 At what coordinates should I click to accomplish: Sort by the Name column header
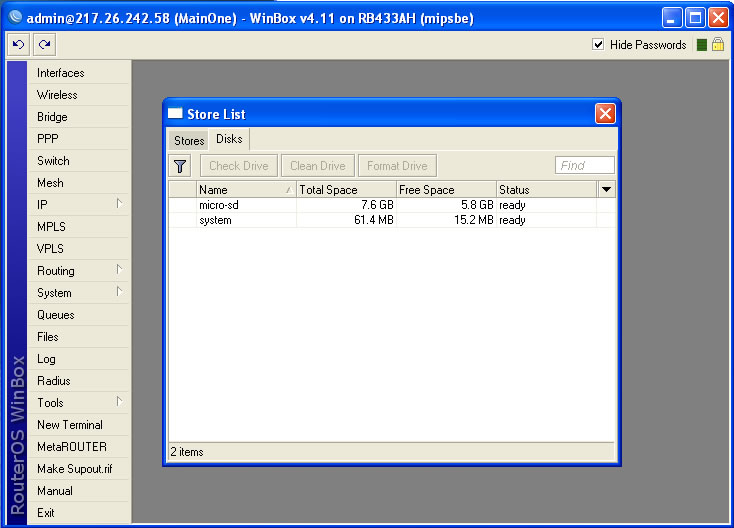pyautogui.click(x=246, y=190)
